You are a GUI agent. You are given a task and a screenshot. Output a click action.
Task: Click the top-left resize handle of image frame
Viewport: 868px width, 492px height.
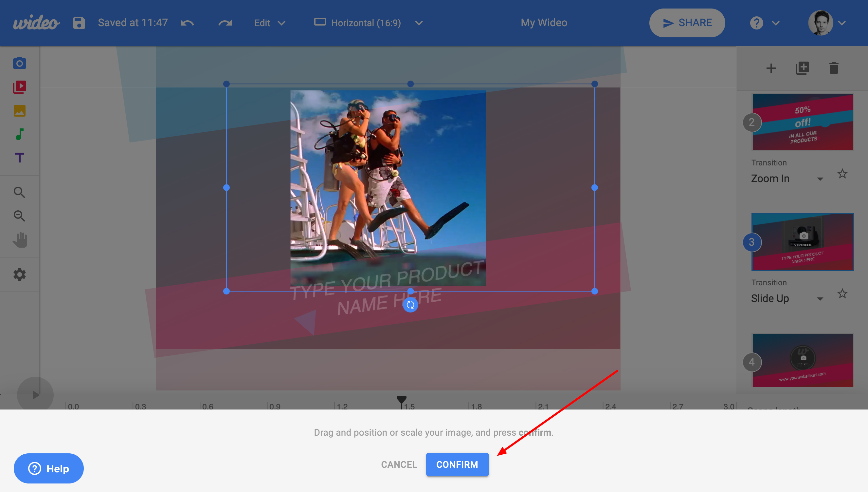point(226,84)
